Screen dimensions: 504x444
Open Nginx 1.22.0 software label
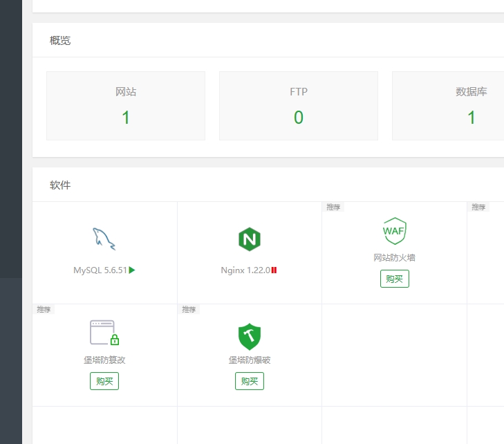click(x=245, y=270)
